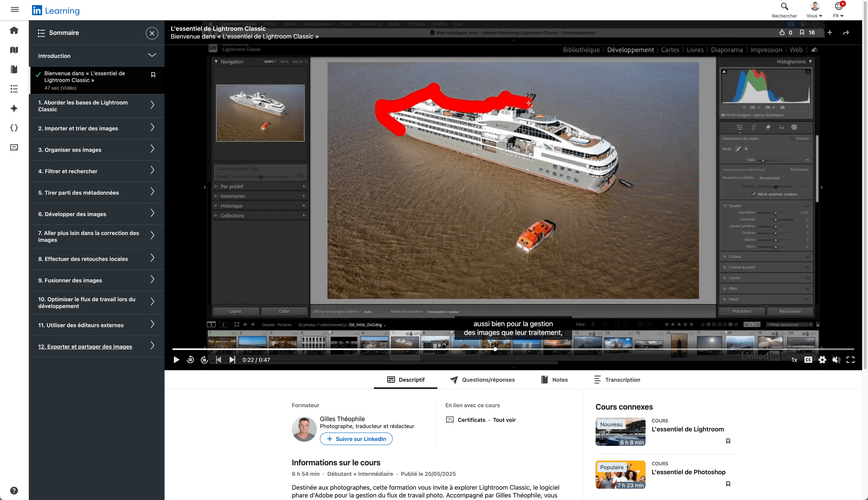Switch to the Transcription tab
This screenshot has width=868, height=500.
(617, 379)
